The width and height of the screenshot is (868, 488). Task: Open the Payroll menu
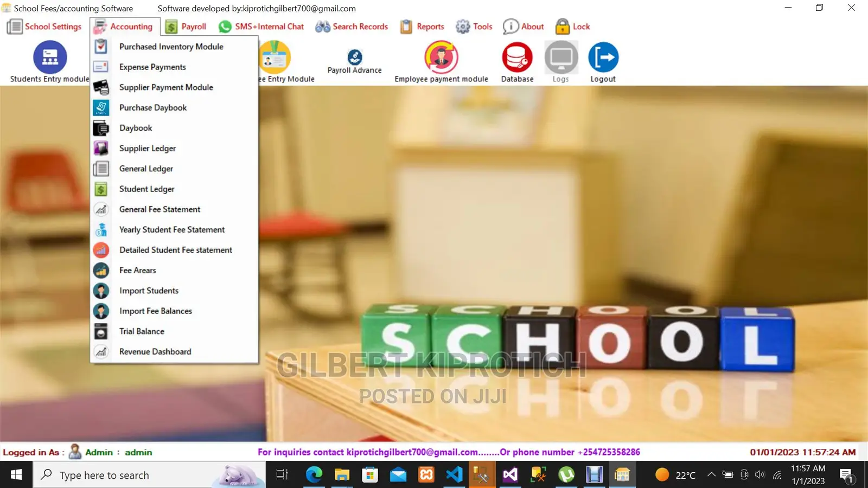point(186,27)
